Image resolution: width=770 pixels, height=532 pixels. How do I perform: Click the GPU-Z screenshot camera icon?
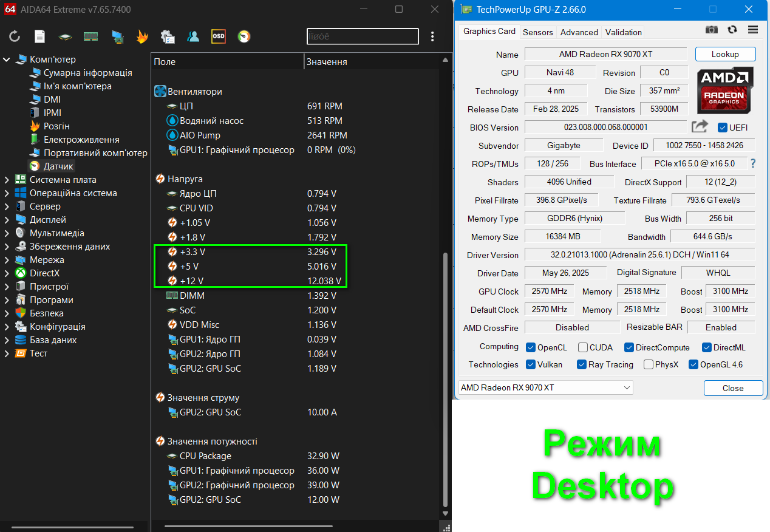[x=712, y=29]
